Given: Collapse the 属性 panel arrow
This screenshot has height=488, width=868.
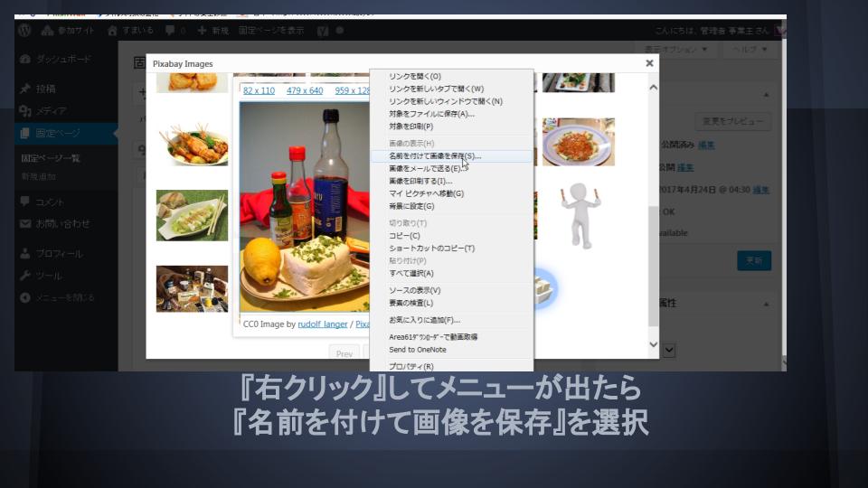Looking at the screenshot, I should [x=766, y=304].
